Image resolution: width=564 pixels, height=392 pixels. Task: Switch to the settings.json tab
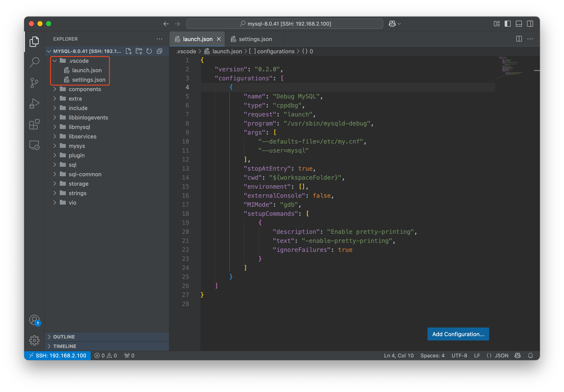(255, 39)
